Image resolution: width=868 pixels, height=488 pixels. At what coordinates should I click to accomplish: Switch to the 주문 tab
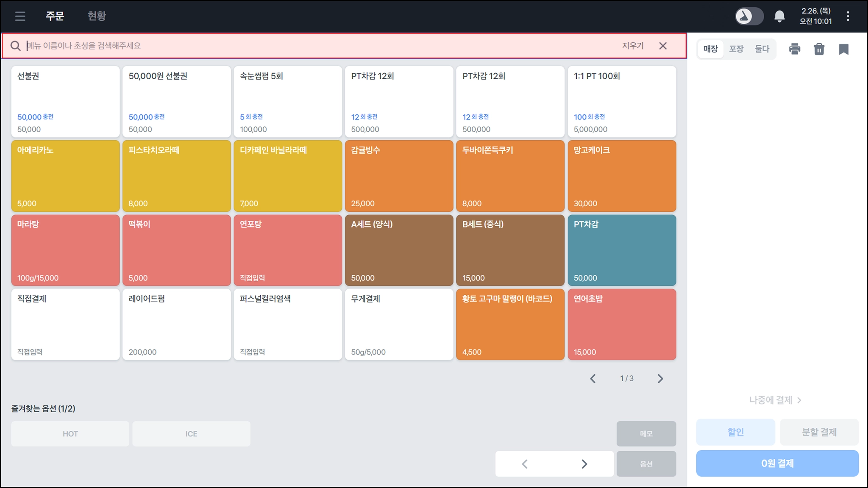coord(55,16)
